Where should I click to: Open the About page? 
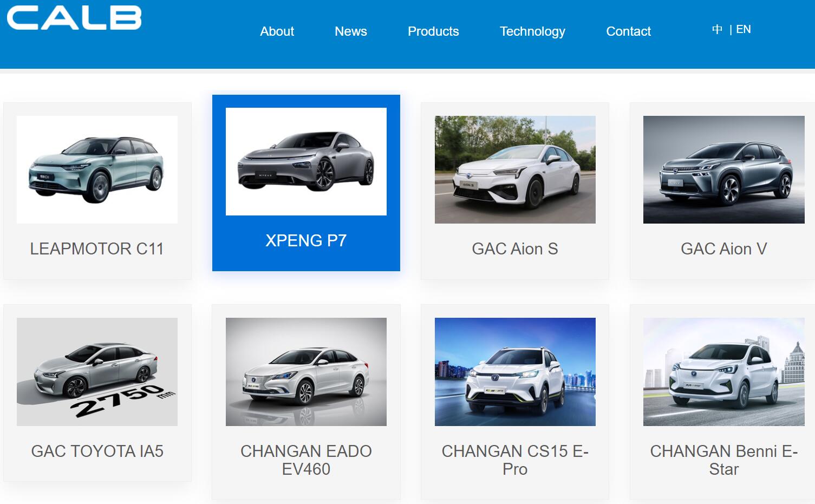(x=277, y=31)
